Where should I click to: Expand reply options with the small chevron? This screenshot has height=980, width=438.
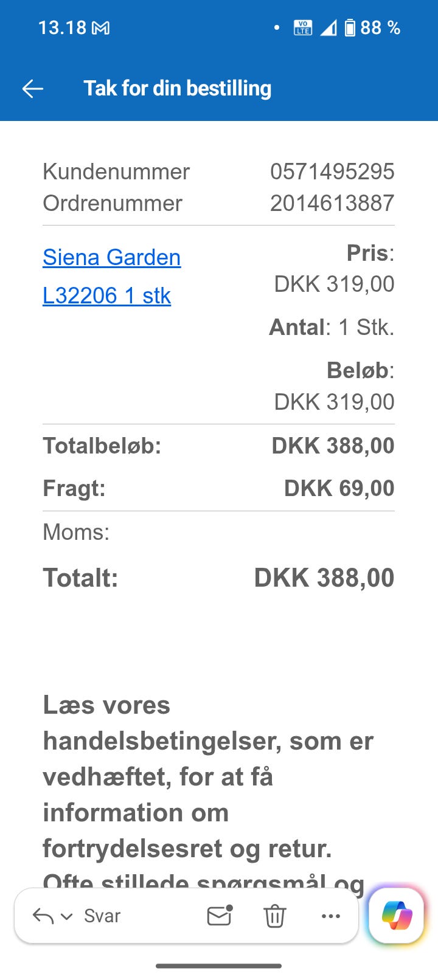[67, 916]
